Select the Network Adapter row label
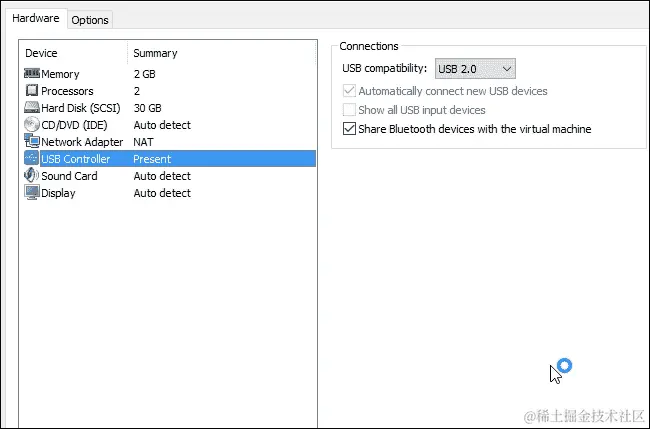Viewport: 650px width, 429px height. tap(82, 142)
